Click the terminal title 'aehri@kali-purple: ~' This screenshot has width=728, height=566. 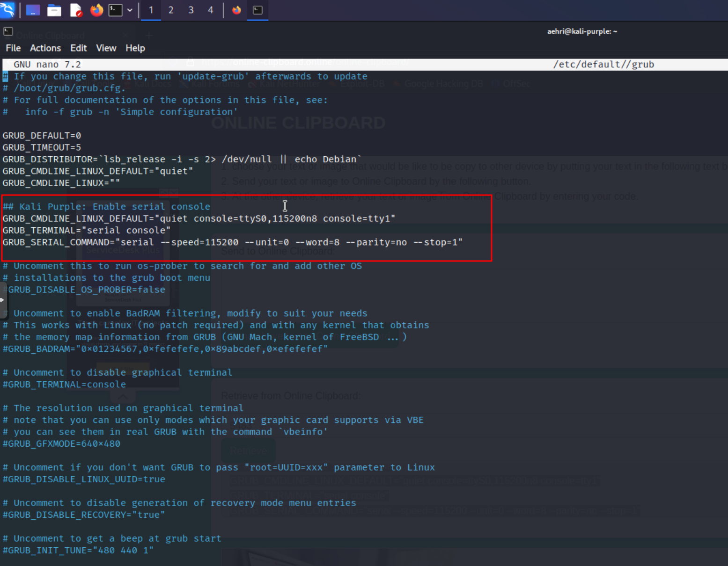coord(582,31)
